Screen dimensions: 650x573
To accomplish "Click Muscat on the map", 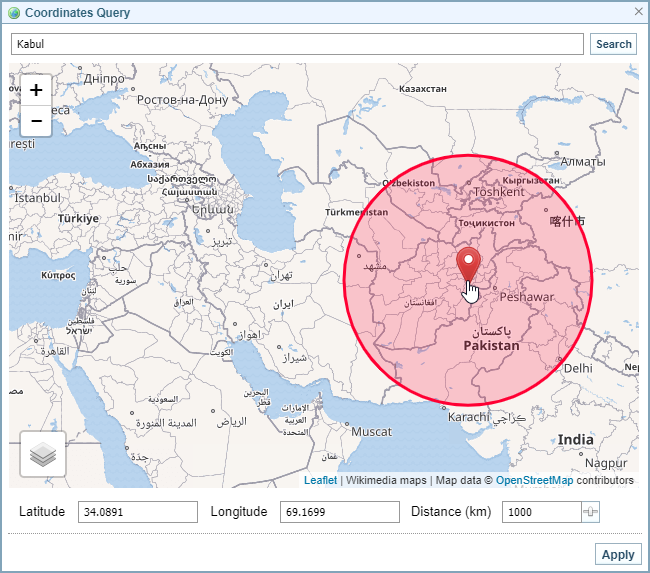I will pos(372,431).
